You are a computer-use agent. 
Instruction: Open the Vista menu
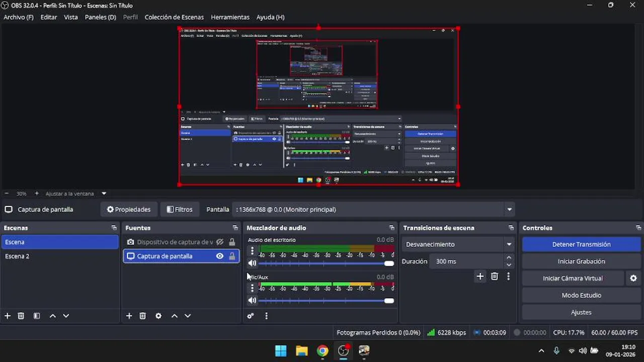click(x=71, y=17)
